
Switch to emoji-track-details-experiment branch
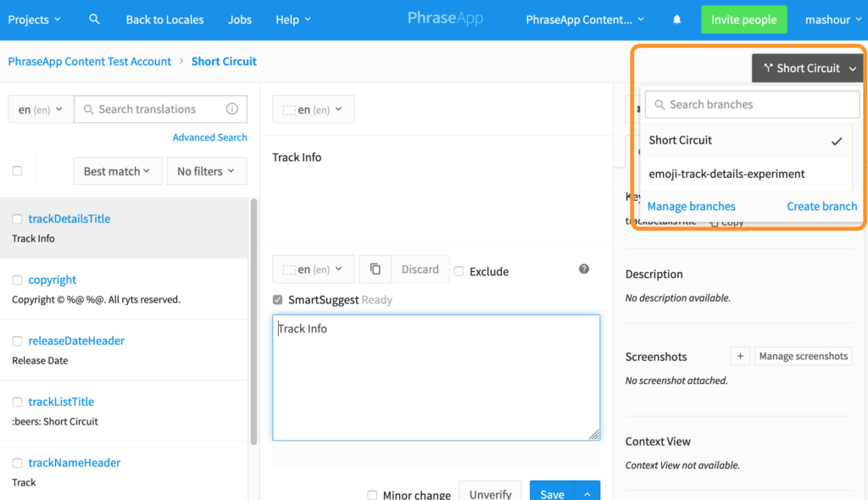[746, 174]
